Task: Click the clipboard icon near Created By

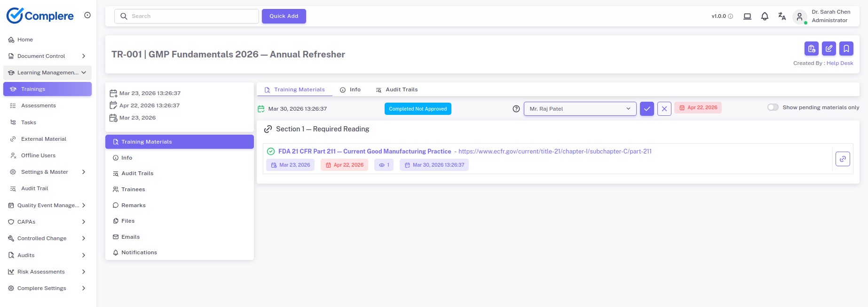Action: click(x=812, y=48)
